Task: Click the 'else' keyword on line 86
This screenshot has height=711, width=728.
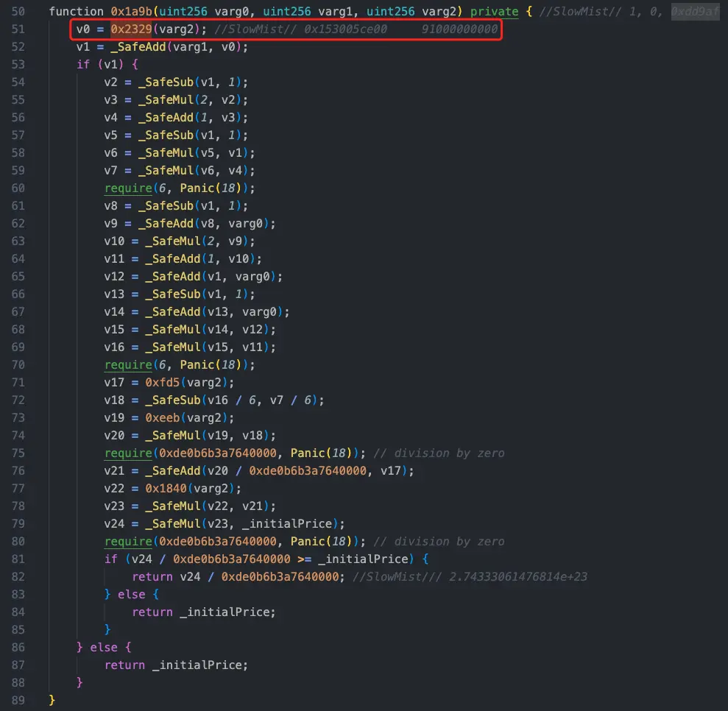Action: click(x=104, y=647)
